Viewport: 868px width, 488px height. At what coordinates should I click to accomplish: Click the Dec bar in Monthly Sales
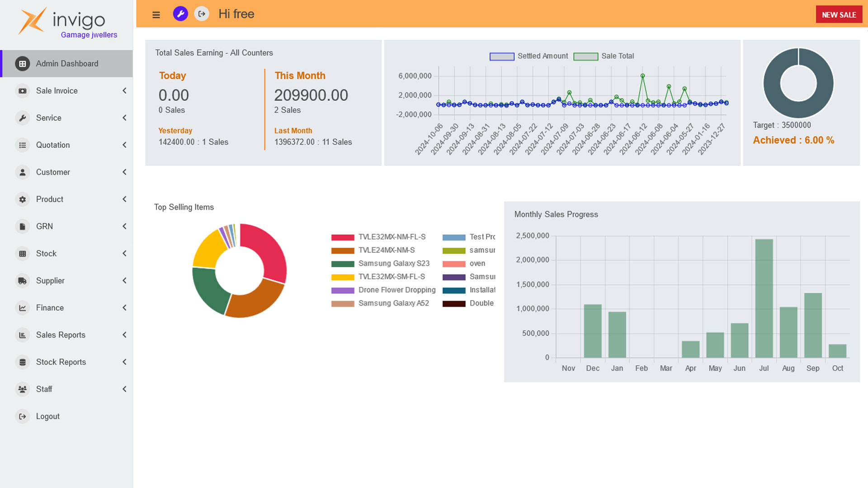coord(593,331)
